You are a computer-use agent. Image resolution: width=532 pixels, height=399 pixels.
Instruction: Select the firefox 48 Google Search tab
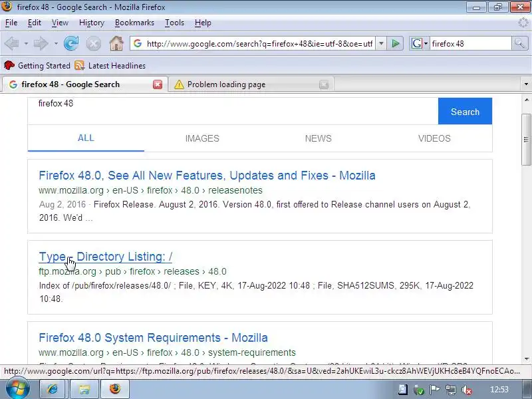(x=85, y=84)
